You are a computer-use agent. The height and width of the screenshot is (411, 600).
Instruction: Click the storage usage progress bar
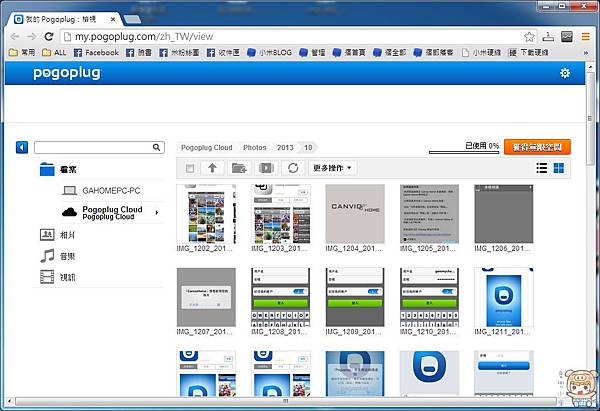[464, 152]
